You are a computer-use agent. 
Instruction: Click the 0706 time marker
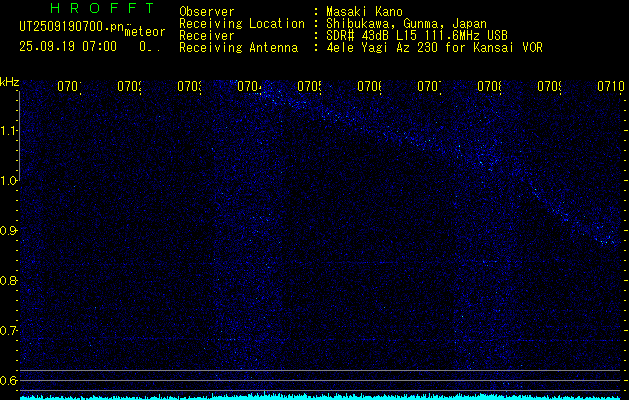(369, 86)
